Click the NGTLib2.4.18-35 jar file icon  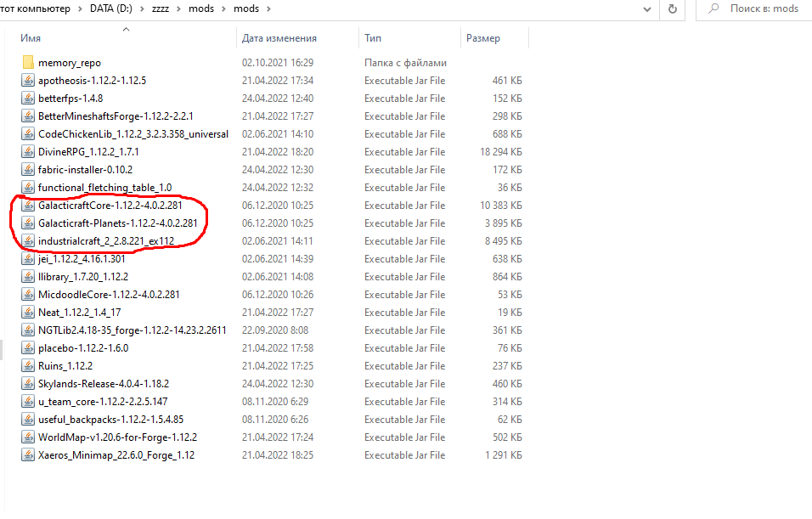(28, 330)
